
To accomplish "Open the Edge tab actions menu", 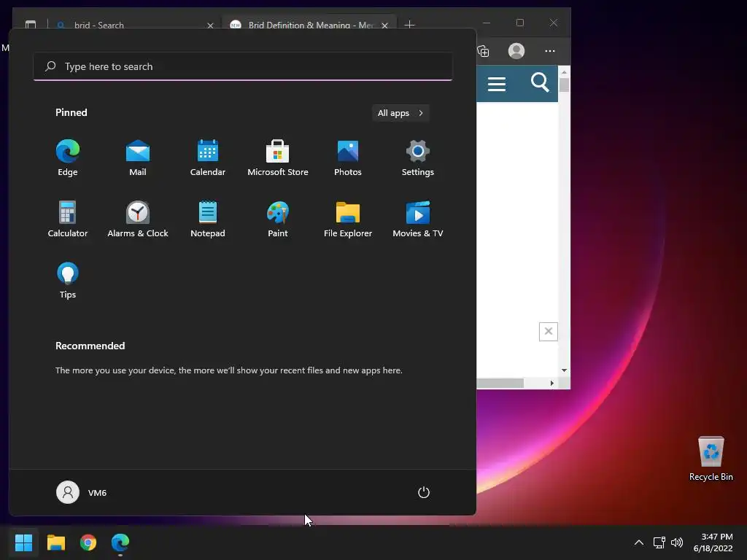I will coord(31,25).
